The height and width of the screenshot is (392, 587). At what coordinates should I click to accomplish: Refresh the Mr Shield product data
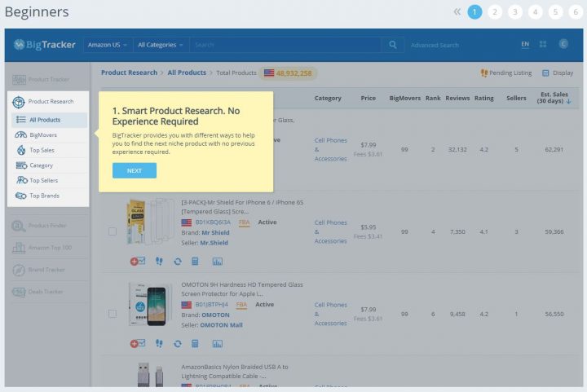pyautogui.click(x=178, y=262)
